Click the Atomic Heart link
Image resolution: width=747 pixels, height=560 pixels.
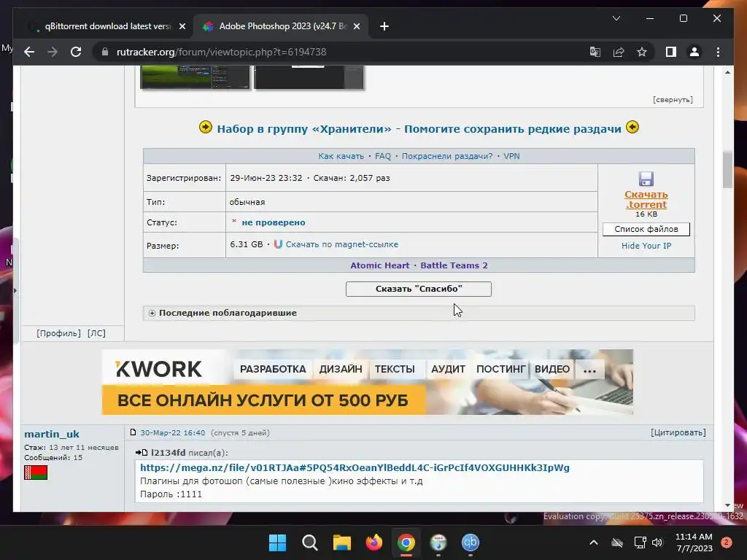[379, 265]
